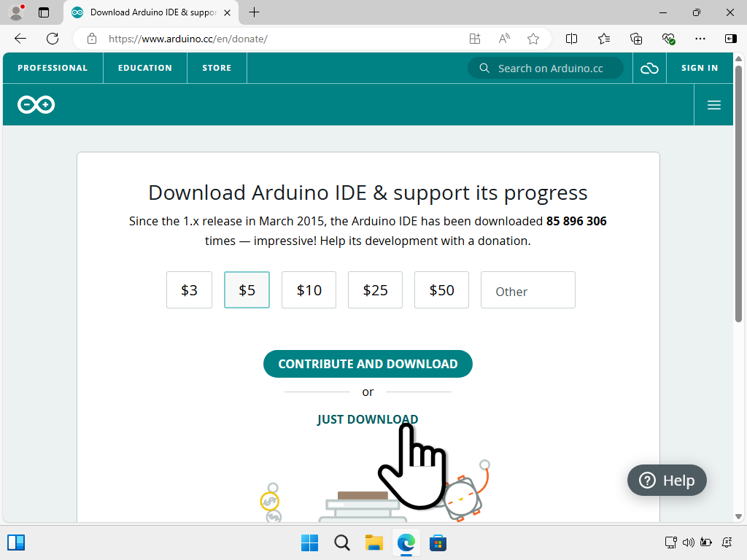The height and width of the screenshot is (560, 747).
Task: Click the Other donation amount field
Action: (528, 290)
